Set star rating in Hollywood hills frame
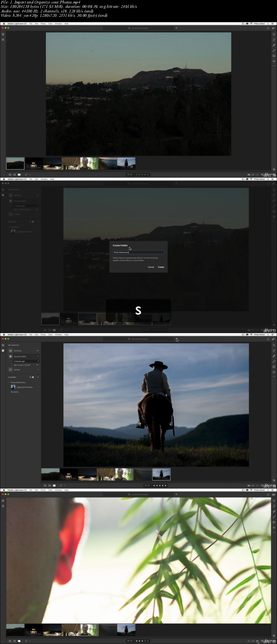 tap(142, 175)
